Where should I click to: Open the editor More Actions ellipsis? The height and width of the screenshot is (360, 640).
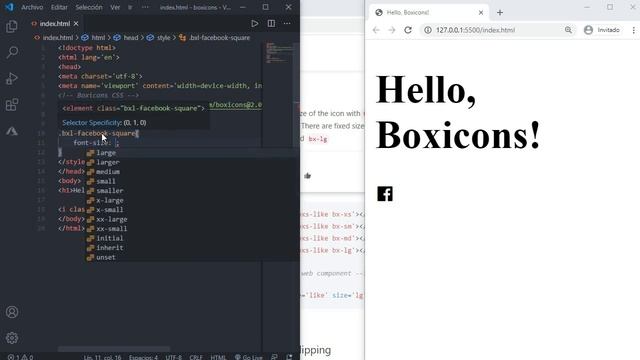coord(287,24)
